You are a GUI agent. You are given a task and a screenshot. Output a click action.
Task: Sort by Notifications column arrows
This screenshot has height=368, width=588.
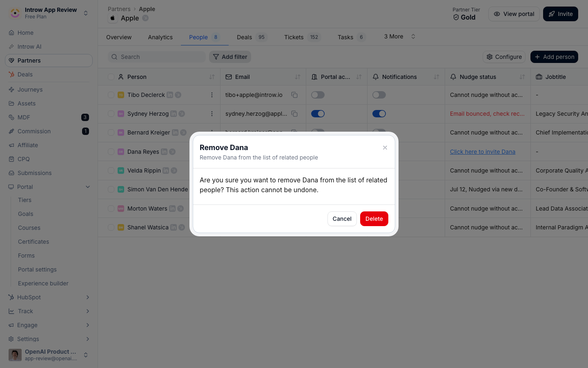(x=436, y=77)
